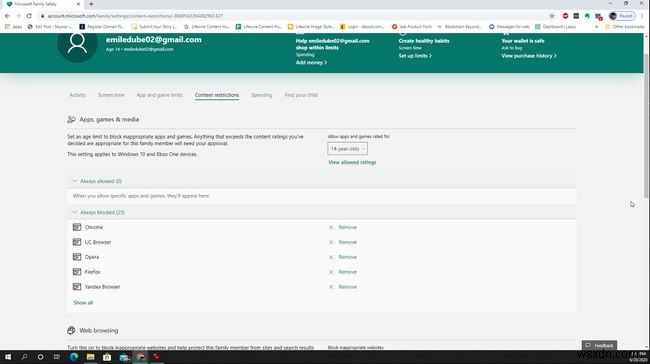Open View allowed ratings link
The image size is (650, 364).
[x=352, y=163]
